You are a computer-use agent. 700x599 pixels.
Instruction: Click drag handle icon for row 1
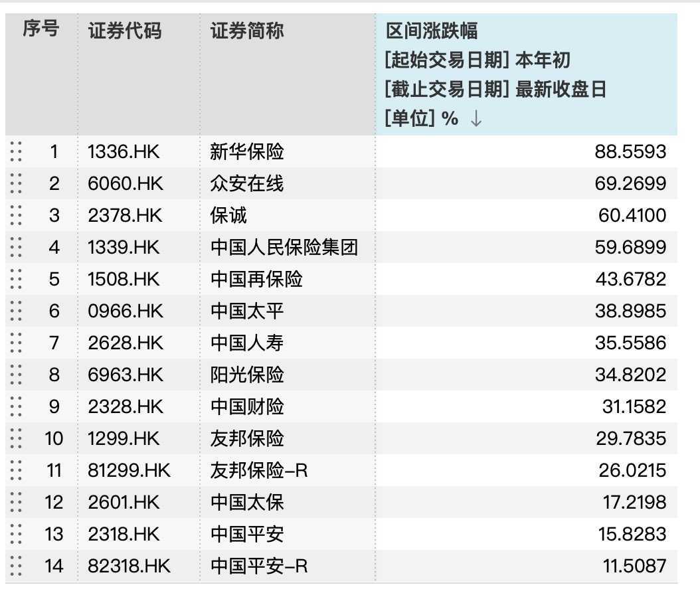click(17, 151)
